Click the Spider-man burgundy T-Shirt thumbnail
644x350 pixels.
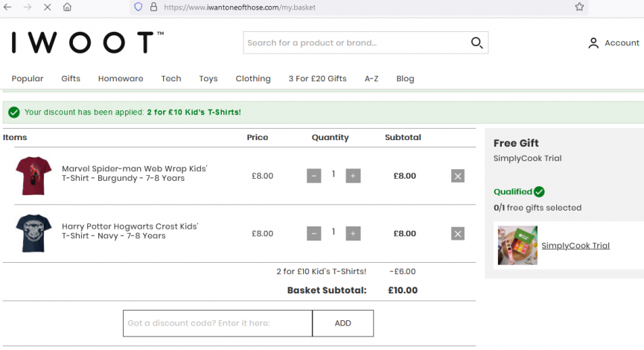34,176
